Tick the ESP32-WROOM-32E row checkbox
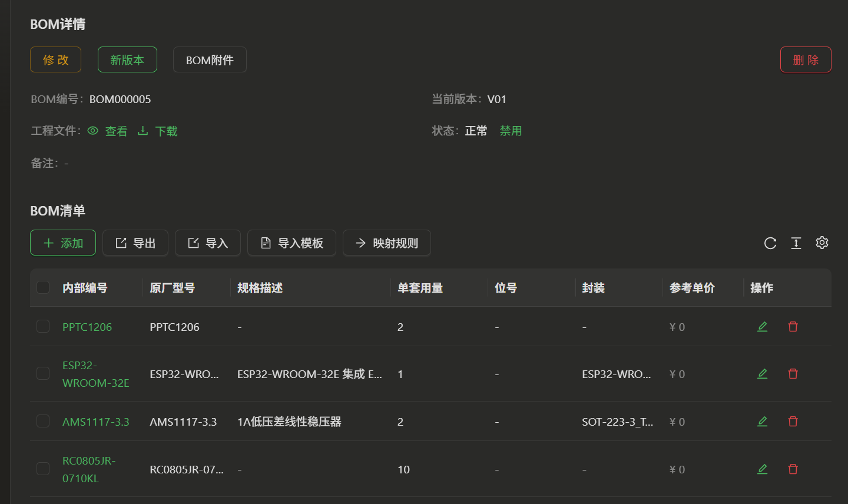The width and height of the screenshot is (848, 504). click(43, 373)
